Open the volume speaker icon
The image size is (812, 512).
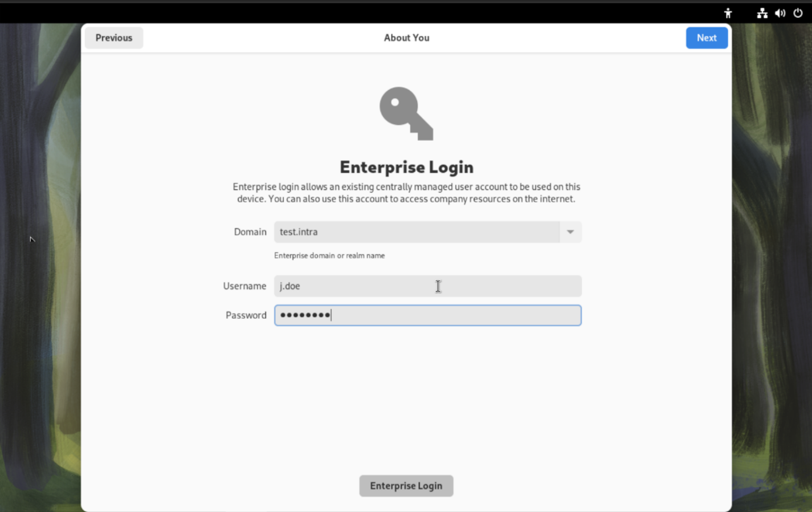780,13
